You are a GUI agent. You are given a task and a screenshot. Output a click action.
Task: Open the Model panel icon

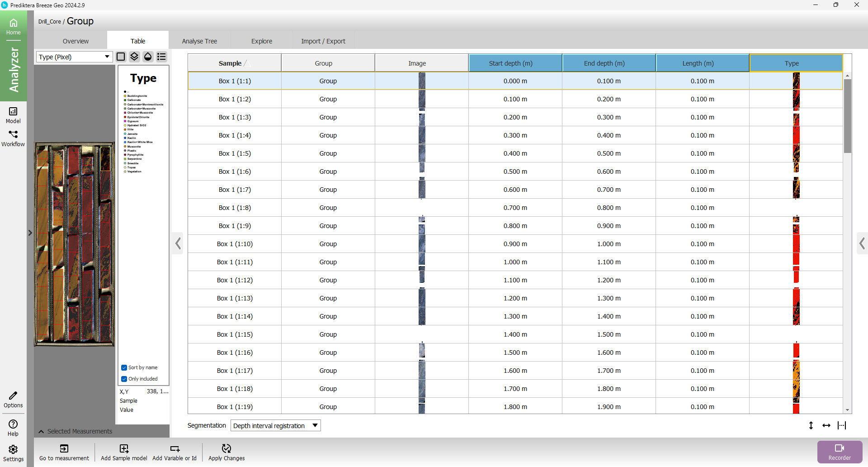13,115
